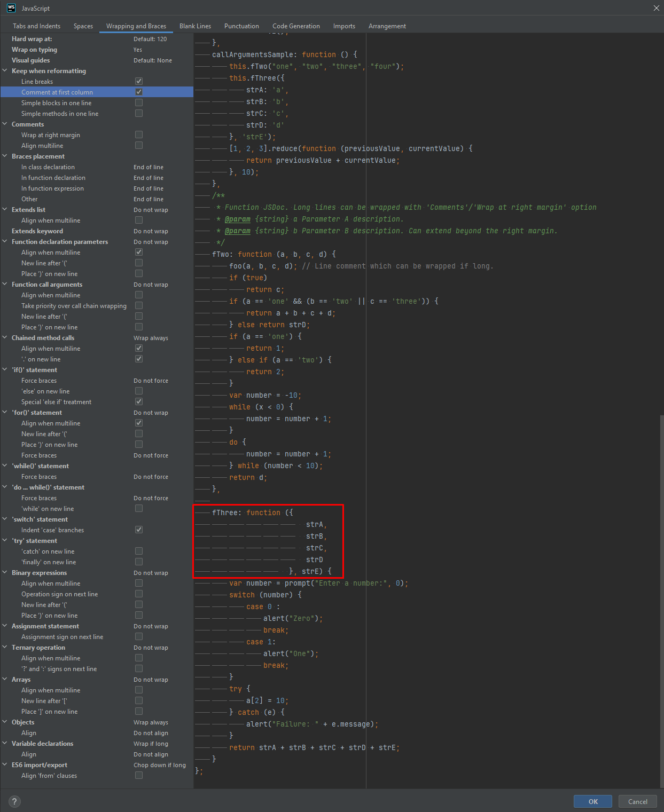Switch to the Blank Lines tab
This screenshot has height=812, width=664.
pyautogui.click(x=195, y=26)
